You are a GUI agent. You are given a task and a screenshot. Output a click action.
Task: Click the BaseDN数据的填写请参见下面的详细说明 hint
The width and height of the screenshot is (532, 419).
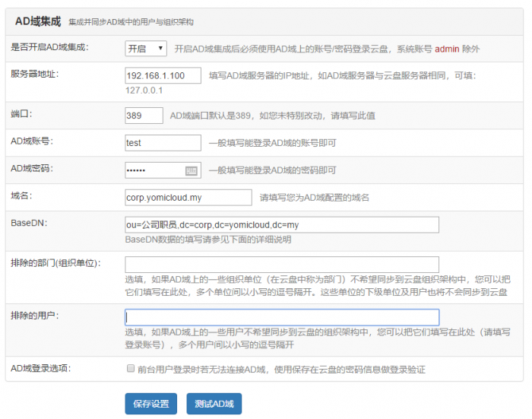coord(208,240)
